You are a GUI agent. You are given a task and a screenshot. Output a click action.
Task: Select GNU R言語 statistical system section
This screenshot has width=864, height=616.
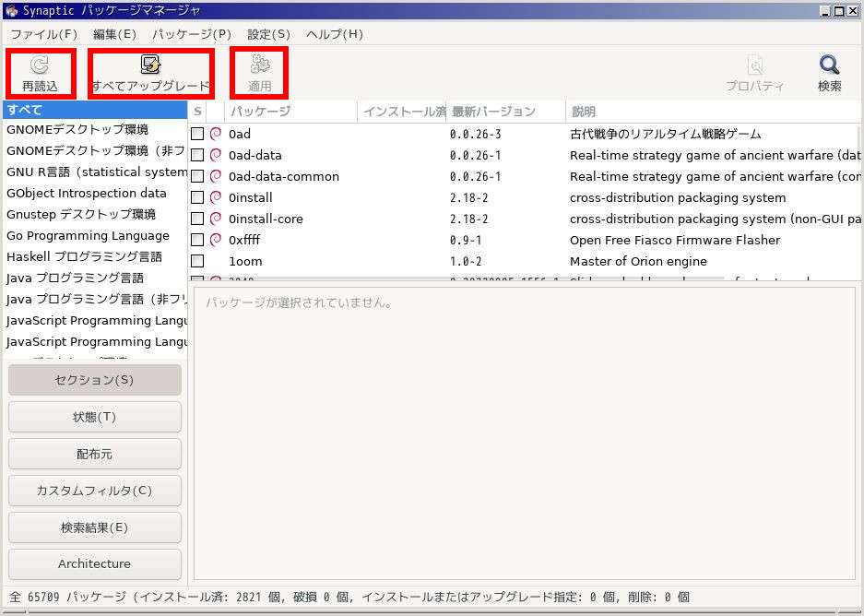pyautogui.click(x=95, y=172)
